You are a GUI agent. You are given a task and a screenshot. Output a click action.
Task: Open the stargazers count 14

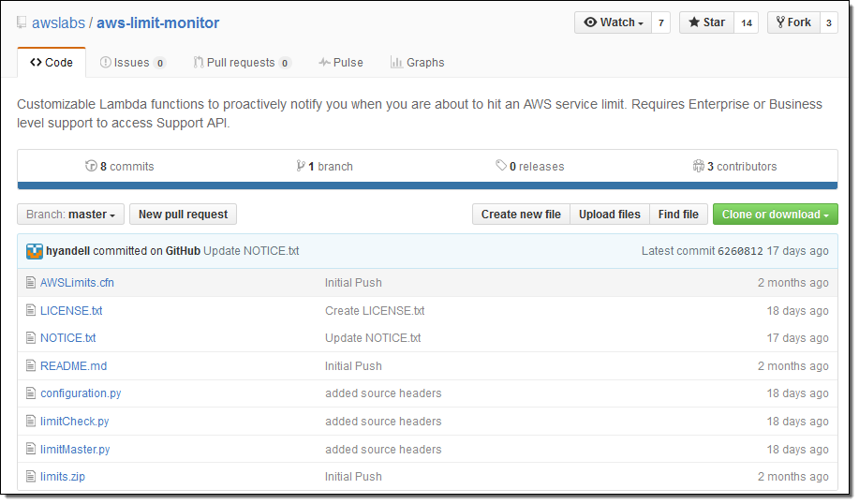[747, 22]
